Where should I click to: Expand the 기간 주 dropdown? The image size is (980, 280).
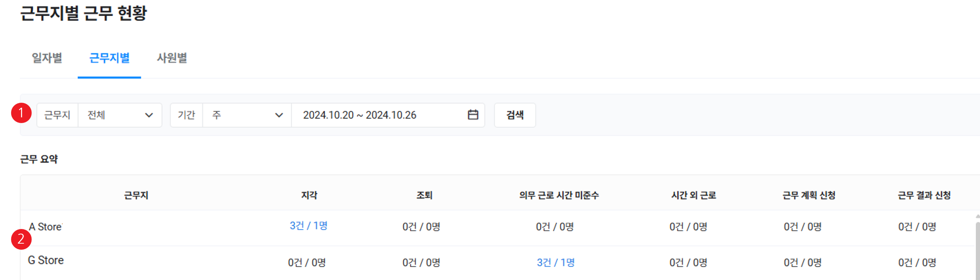247,115
